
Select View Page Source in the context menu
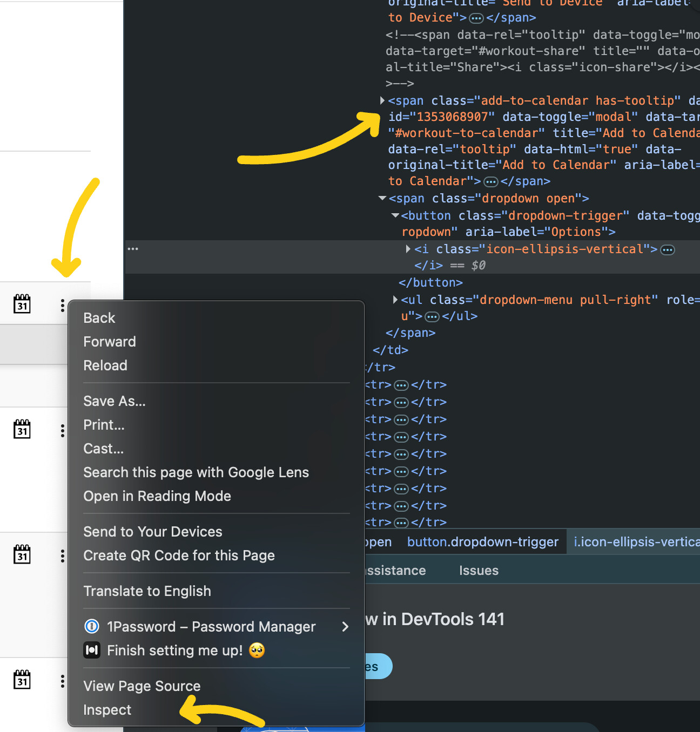(142, 686)
